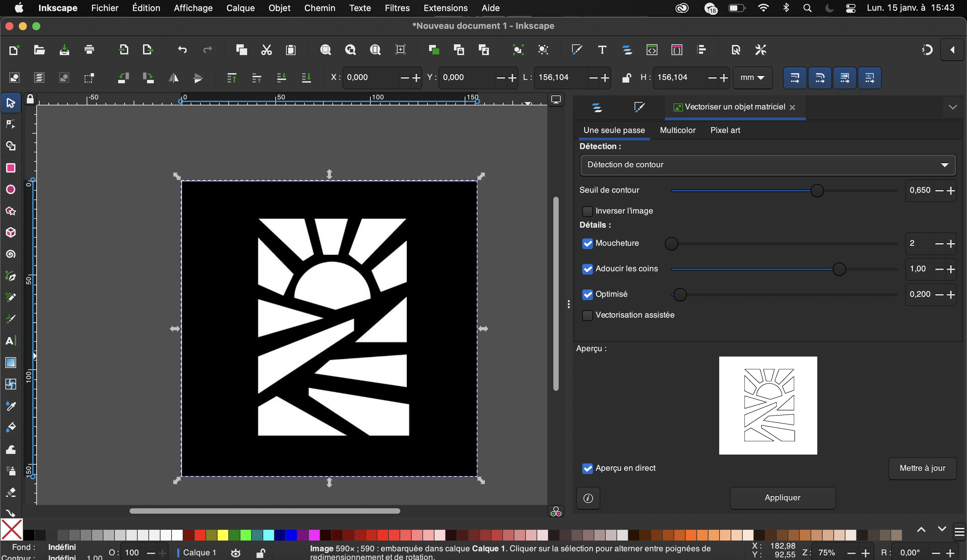This screenshot has height=560, width=967.
Task: Toggle lock width and height ratio
Action: tap(626, 78)
